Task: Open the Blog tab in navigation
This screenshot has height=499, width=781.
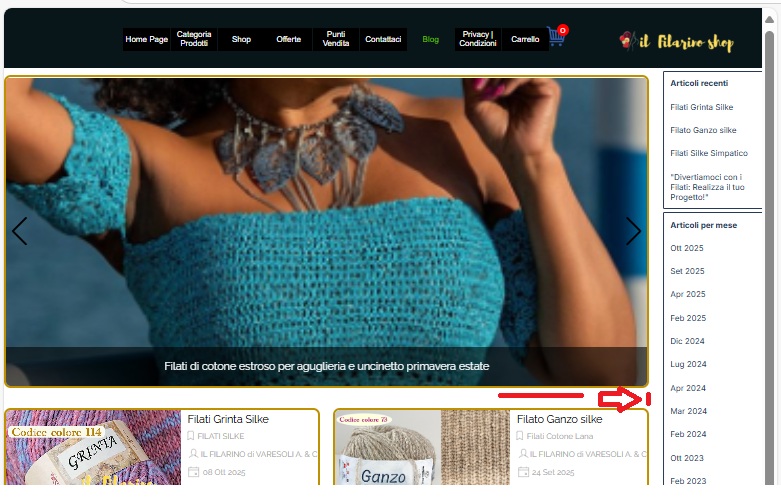Action: tap(430, 40)
